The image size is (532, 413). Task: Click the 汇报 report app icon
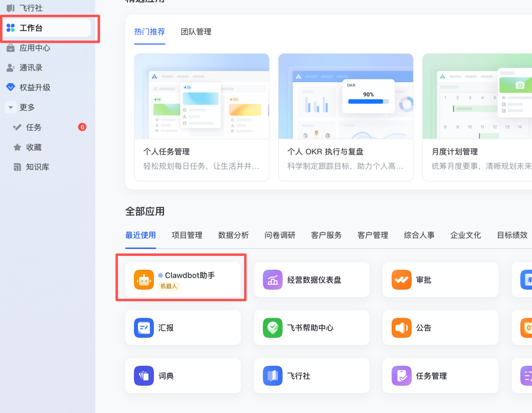point(144,328)
